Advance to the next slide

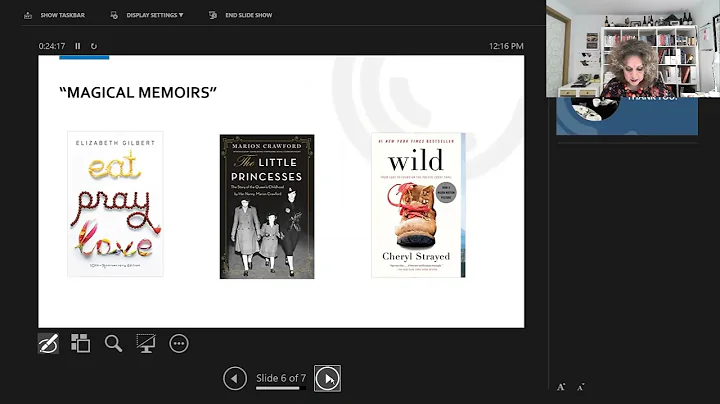[x=327, y=379]
